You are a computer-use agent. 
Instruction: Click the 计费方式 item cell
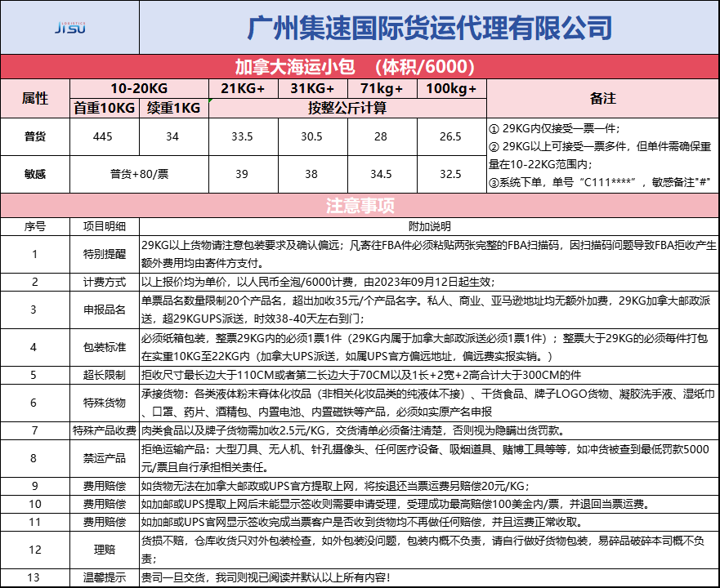pos(105,283)
